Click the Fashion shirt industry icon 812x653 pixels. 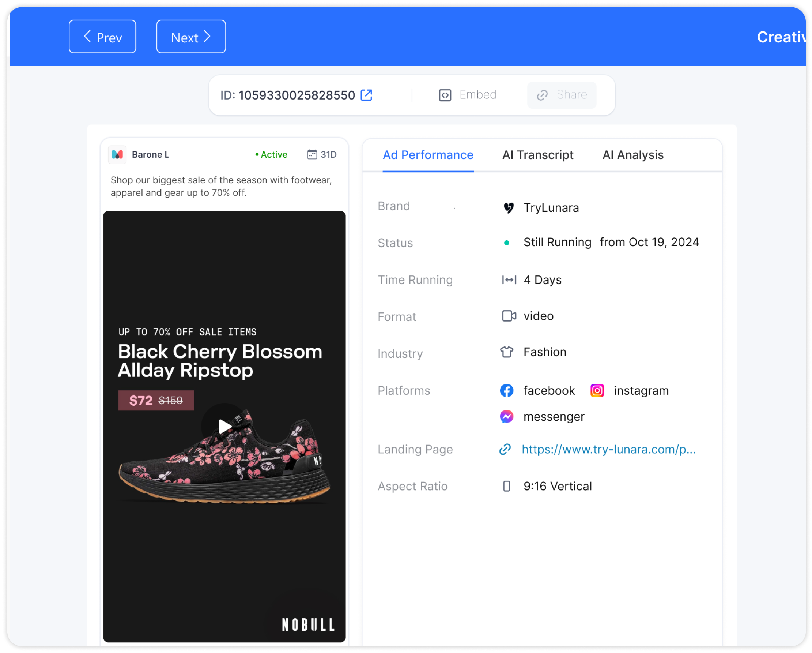click(507, 352)
